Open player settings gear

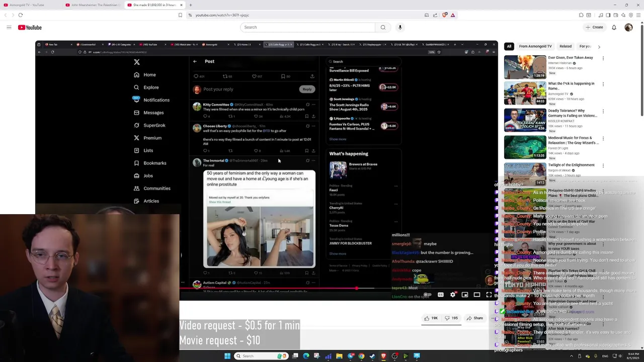point(453,295)
